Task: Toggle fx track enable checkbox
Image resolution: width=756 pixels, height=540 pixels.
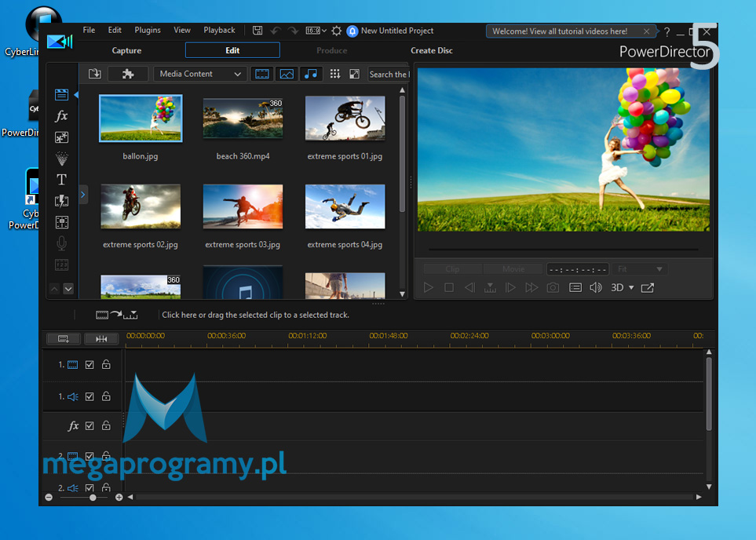Action: [89, 425]
